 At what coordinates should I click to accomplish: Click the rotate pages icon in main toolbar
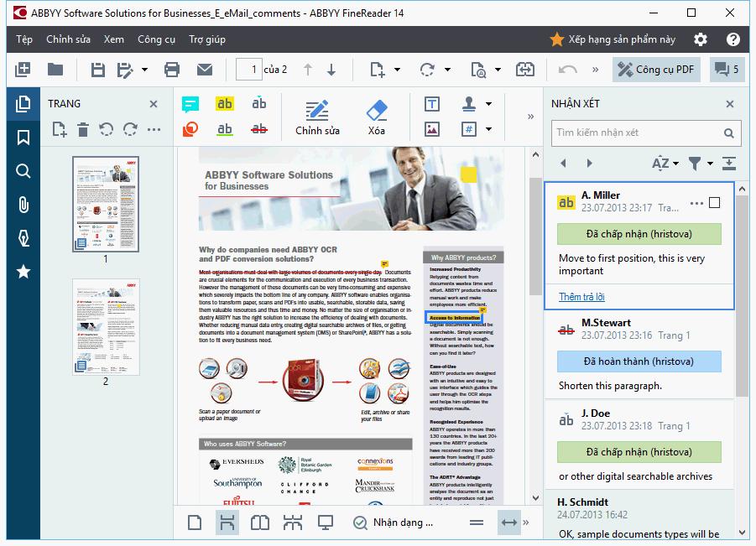[427, 70]
